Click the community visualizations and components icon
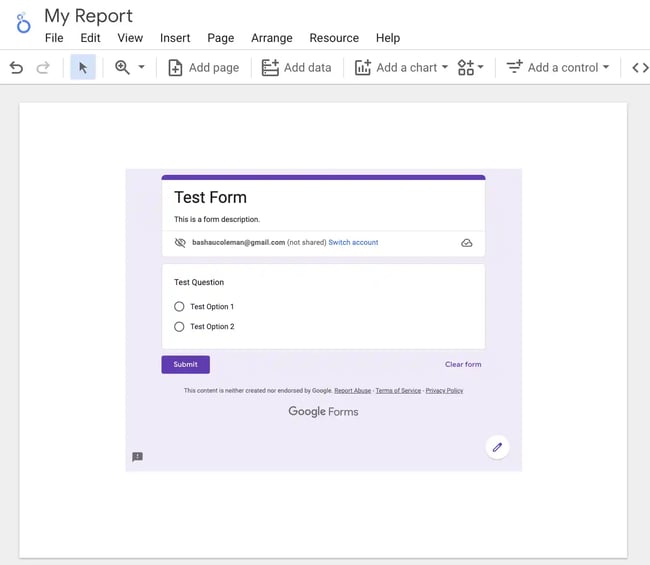This screenshot has width=650, height=565. coord(466,67)
